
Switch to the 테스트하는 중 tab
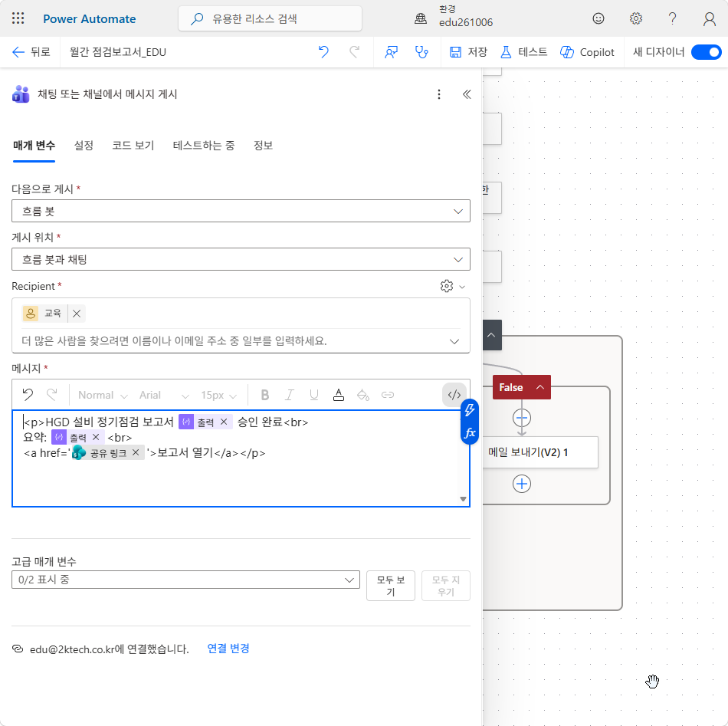203,146
